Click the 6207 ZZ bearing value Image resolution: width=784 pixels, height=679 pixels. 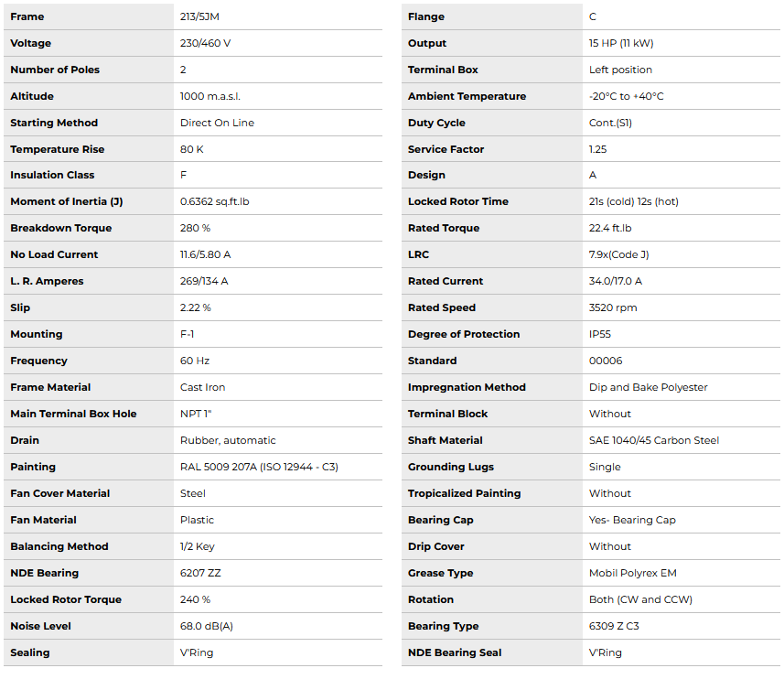200,573
